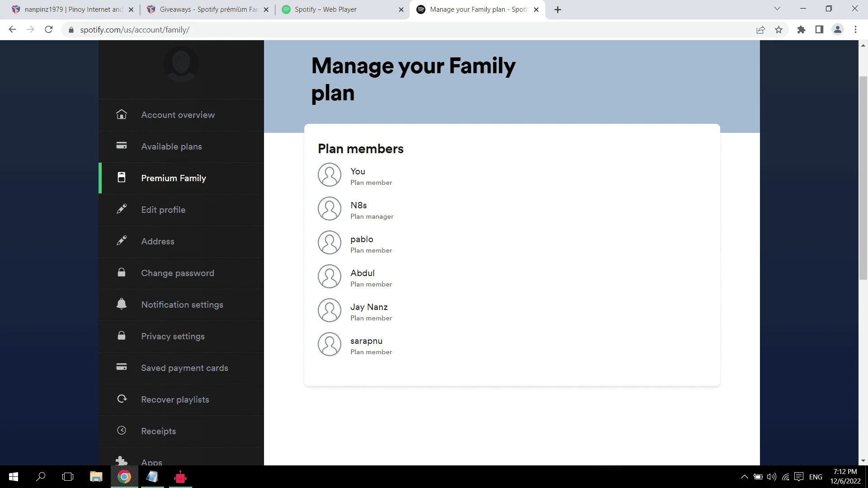Click the scrollbar down arrow
This screenshot has height=488, width=868.
point(863,461)
